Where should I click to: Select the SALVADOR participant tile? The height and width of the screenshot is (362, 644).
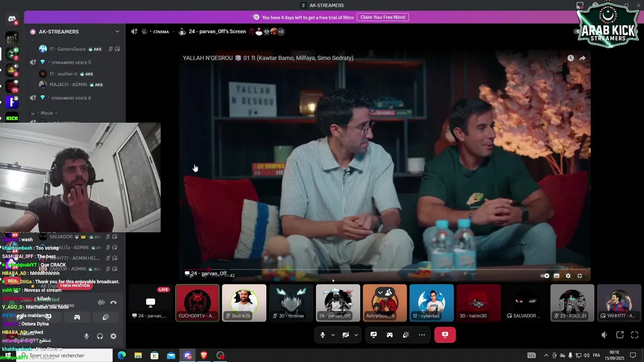click(x=525, y=303)
